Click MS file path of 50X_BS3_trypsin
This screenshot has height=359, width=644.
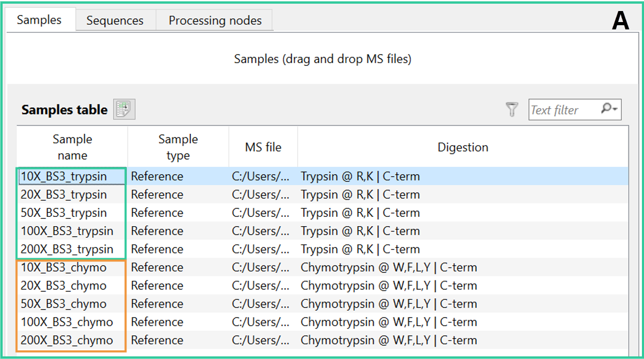(261, 213)
